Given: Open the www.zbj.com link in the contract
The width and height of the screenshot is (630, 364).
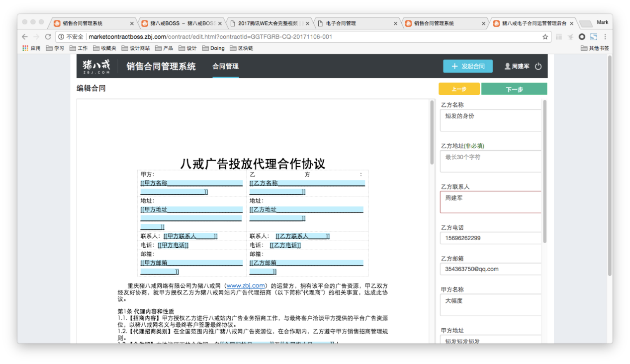Looking at the screenshot, I should (246, 285).
